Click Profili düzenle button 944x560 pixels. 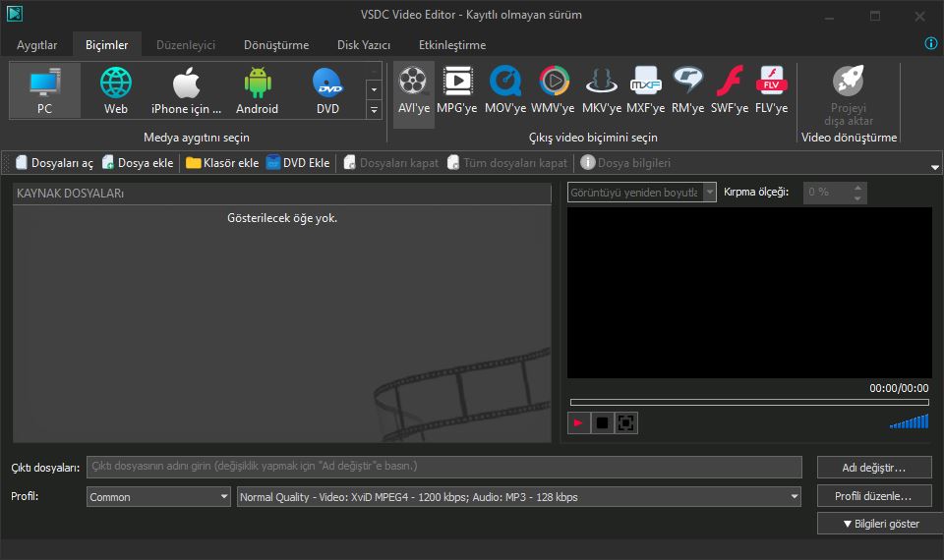coord(874,496)
